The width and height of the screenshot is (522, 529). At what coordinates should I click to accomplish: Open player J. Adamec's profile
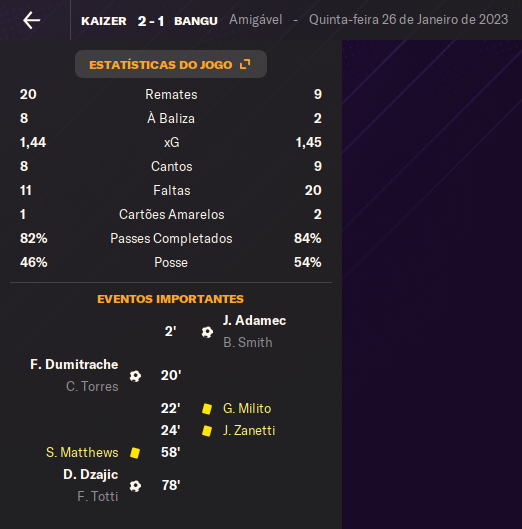(x=254, y=321)
